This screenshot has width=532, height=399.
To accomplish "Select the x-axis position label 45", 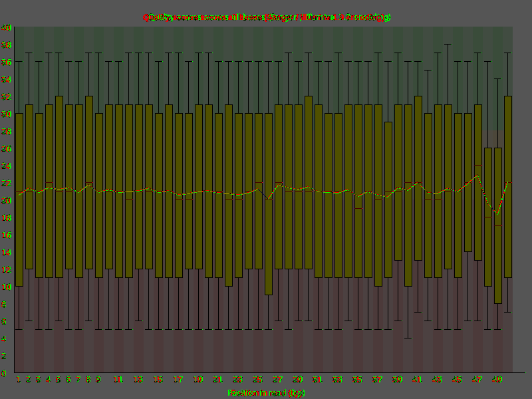I will pos(458,380).
